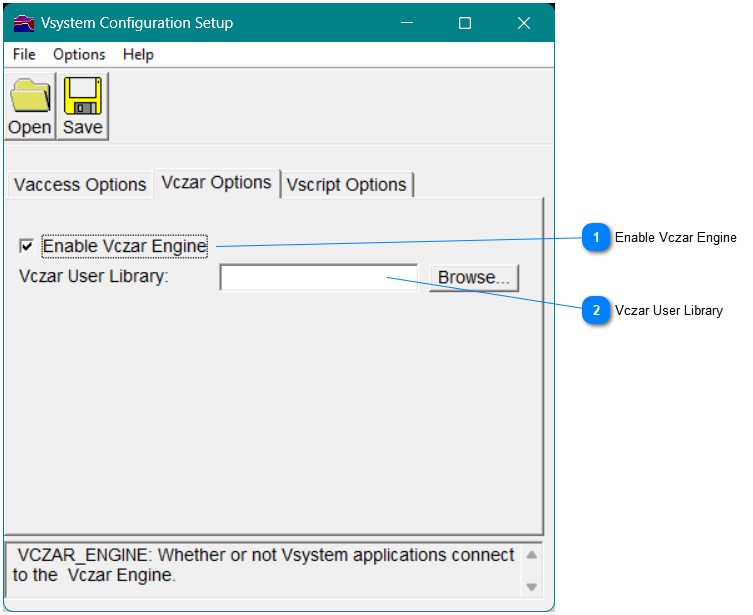Click the blue callout badge numbered 1

point(596,238)
